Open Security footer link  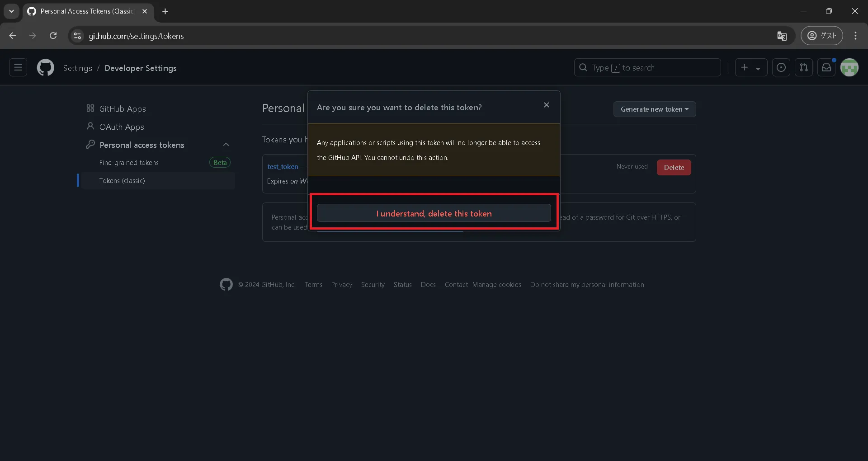coord(373,284)
